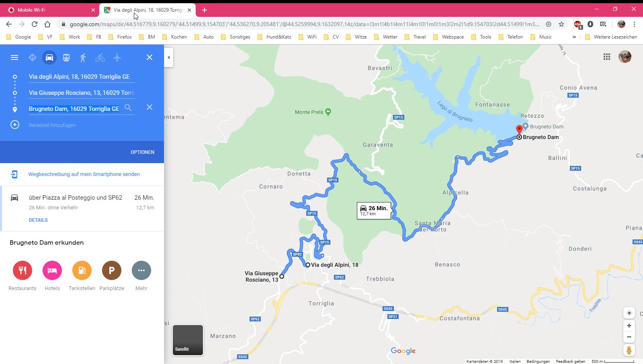This screenshot has height=364, width=643.
Task: Zoom in on map
Action: pyautogui.click(x=629, y=326)
